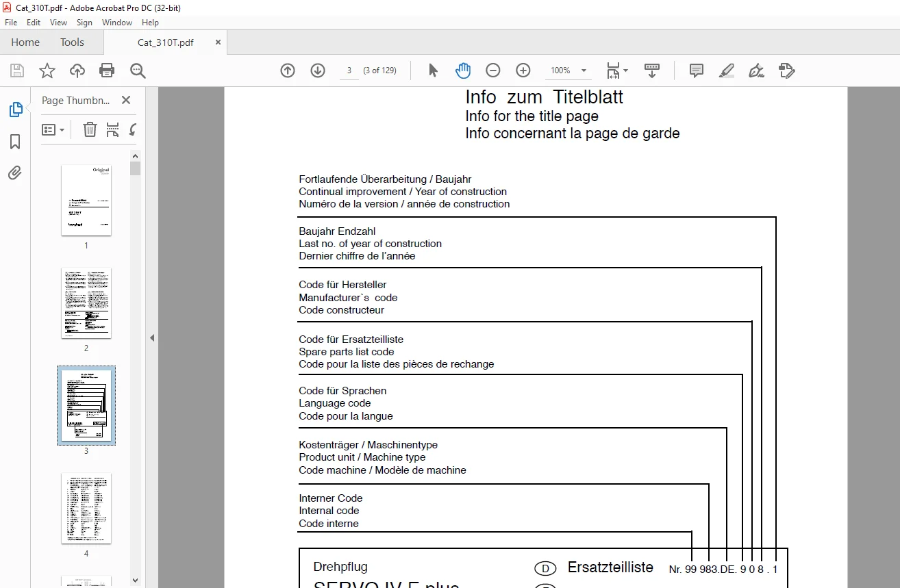The width and height of the screenshot is (900, 588).
Task: Select the highlight text pen tool
Action: pos(727,71)
